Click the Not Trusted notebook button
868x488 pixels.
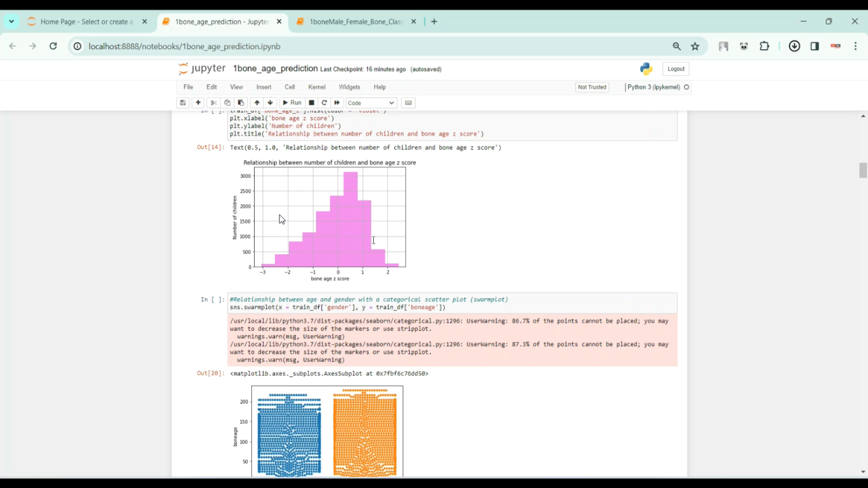pyautogui.click(x=592, y=87)
